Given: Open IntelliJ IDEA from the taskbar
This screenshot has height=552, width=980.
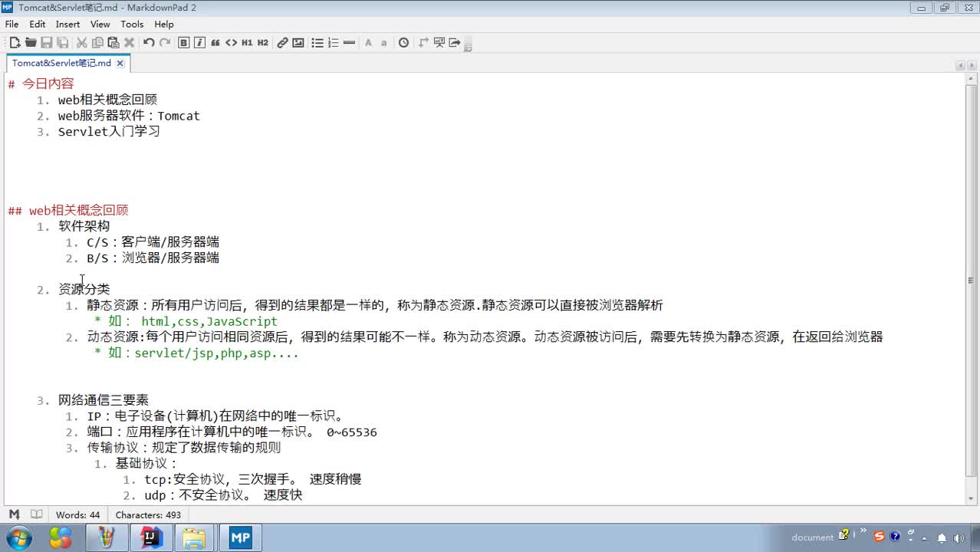Looking at the screenshot, I should click(x=151, y=537).
